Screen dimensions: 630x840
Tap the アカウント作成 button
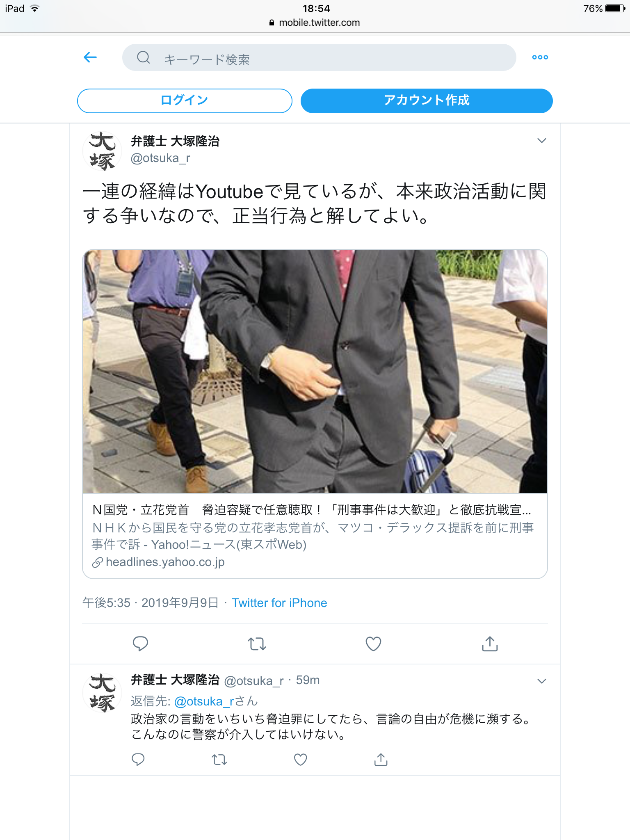coord(427,100)
